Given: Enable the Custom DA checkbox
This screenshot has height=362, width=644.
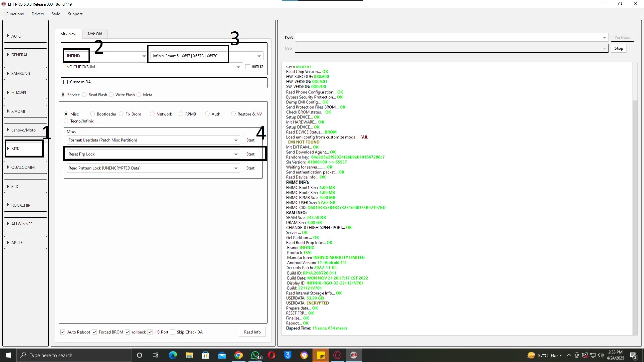Looking at the screenshot, I should (66, 82).
